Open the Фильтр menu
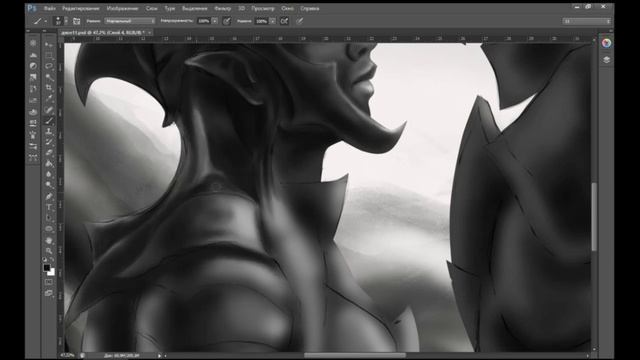Screen dimensions: 640x360 coord(222,8)
